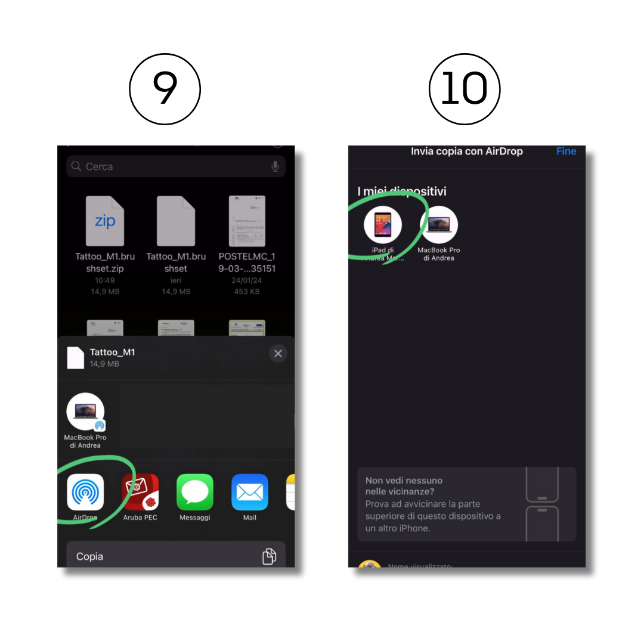
Task: Tap the AirDrop share icon
Action: pos(85,492)
